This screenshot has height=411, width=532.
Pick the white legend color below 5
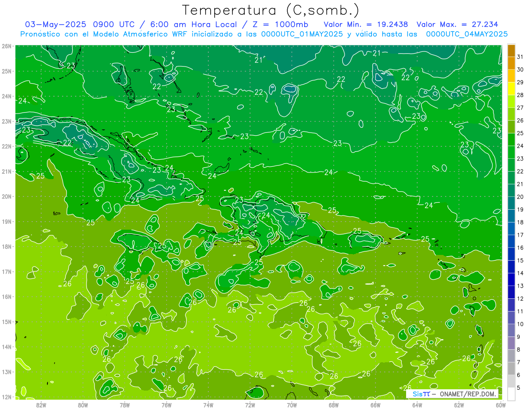pos(511,394)
